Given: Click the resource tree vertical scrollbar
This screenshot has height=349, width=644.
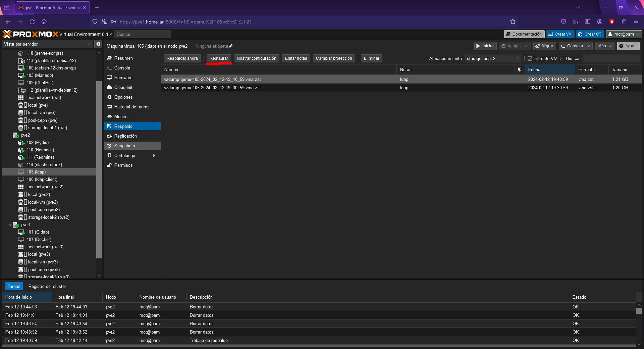Looking at the screenshot, I should click(99, 169).
